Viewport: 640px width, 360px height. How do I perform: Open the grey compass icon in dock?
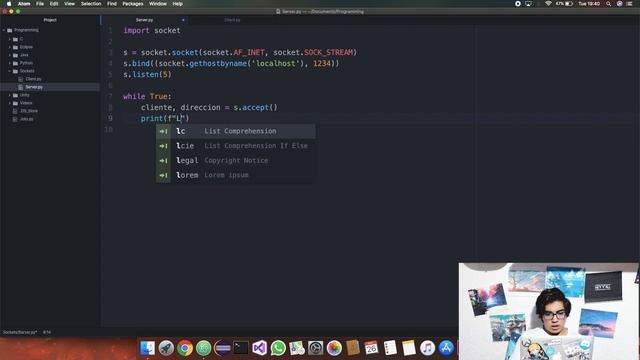(x=316, y=348)
